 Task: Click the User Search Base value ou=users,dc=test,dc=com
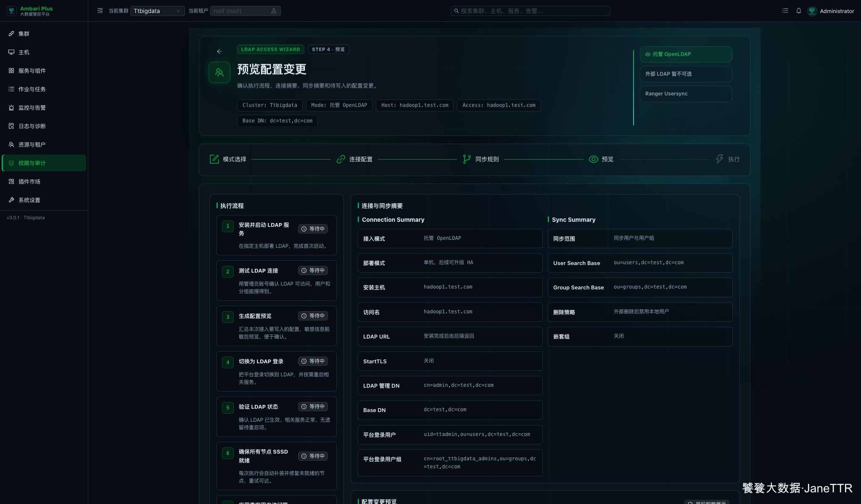coord(649,262)
